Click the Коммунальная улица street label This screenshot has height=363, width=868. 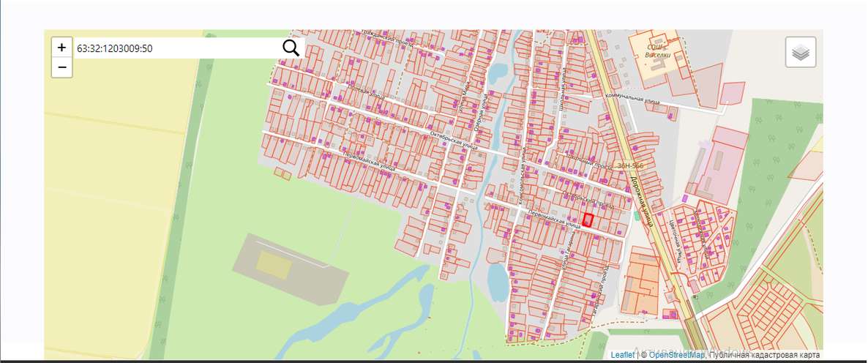pos(632,99)
